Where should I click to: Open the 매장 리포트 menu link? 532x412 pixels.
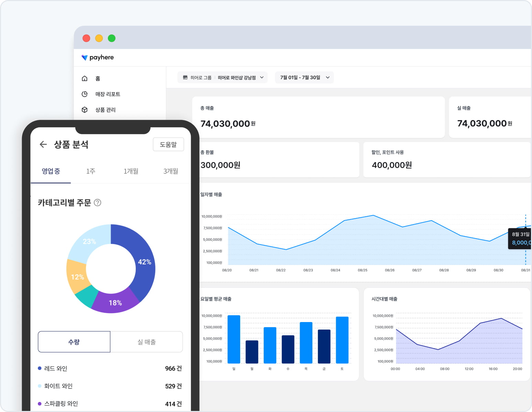click(x=108, y=94)
